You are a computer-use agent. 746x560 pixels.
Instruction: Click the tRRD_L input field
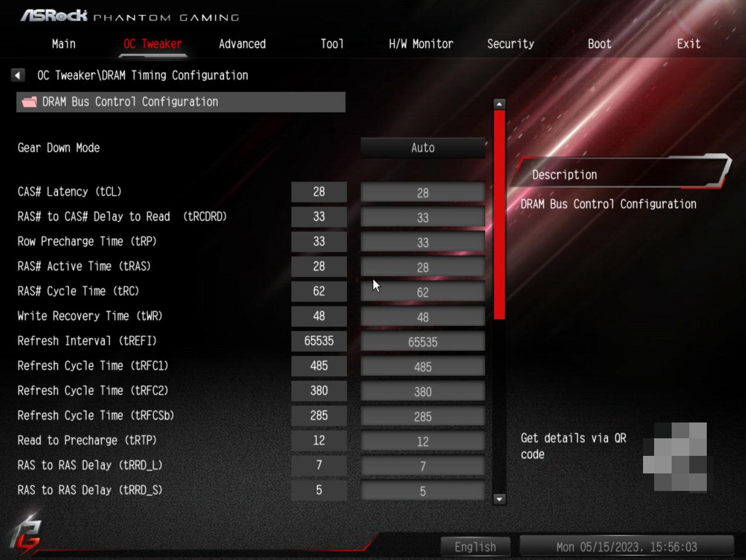coord(422,466)
